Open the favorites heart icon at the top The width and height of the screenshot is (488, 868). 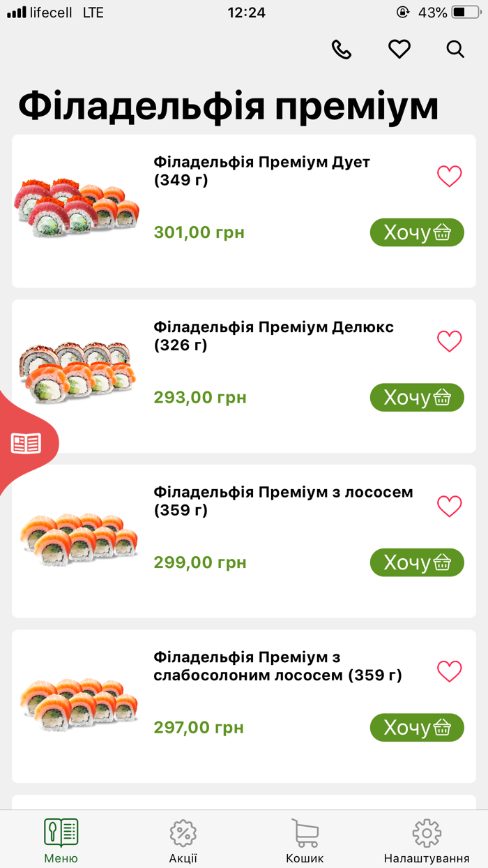click(x=399, y=49)
